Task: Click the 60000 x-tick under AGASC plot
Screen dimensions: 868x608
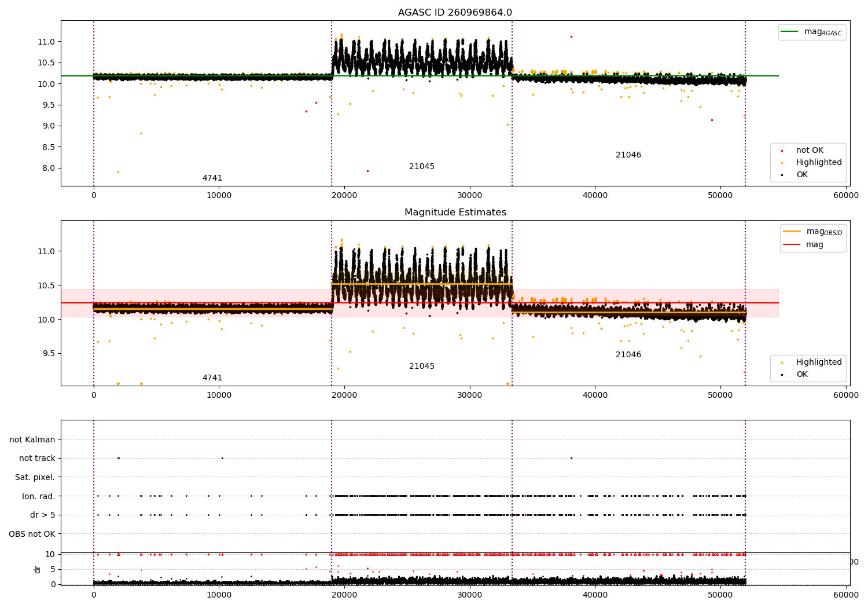Action: (846, 196)
